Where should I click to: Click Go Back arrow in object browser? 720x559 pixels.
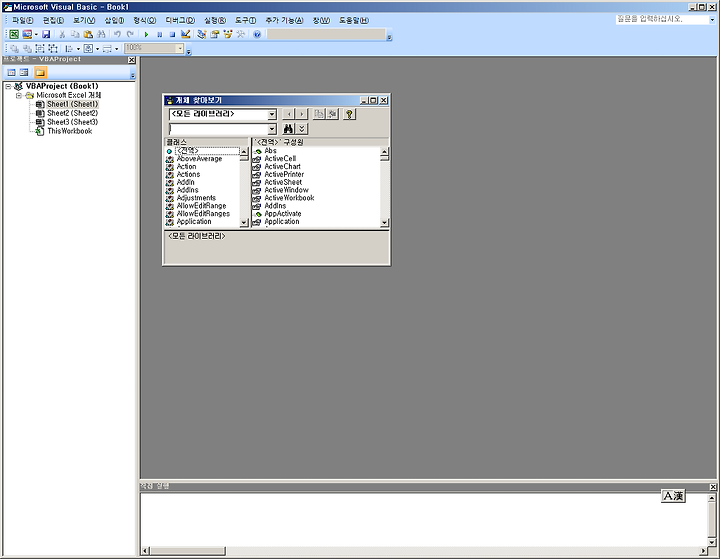288,114
